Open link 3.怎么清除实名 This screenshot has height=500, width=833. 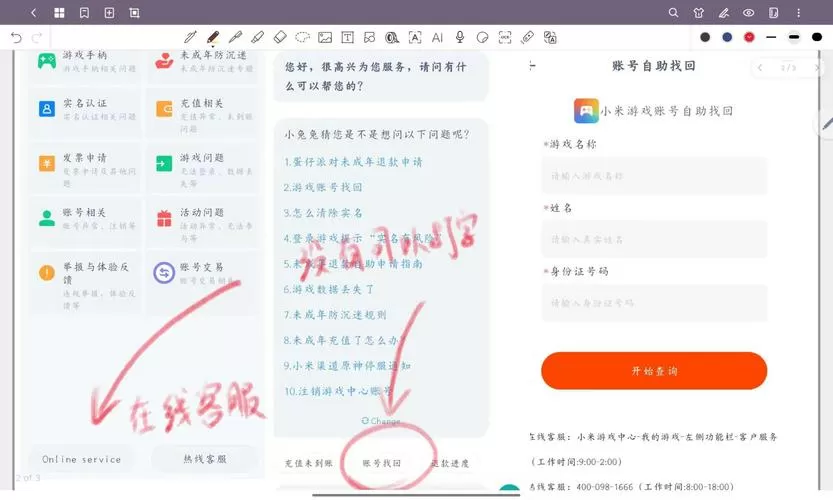[323, 213]
